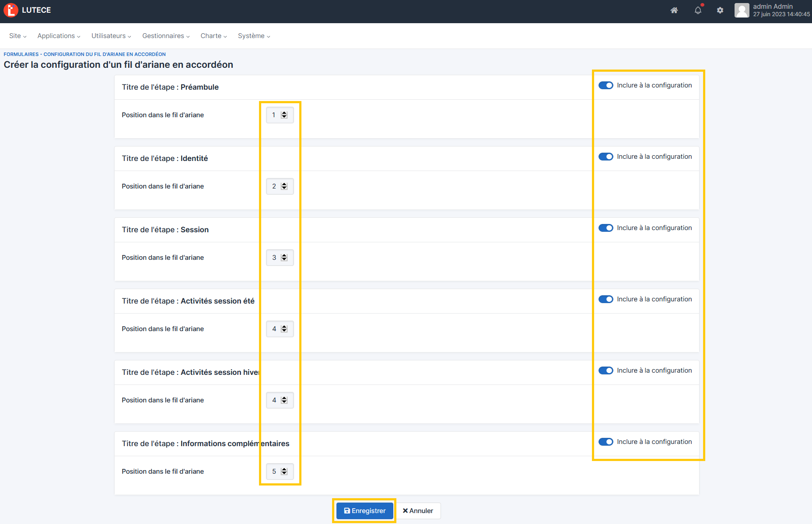Image resolution: width=812 pixels, height=524 pixels.
Task: Exclude Activités session hiver from configuration
Action: click(606, 370)
